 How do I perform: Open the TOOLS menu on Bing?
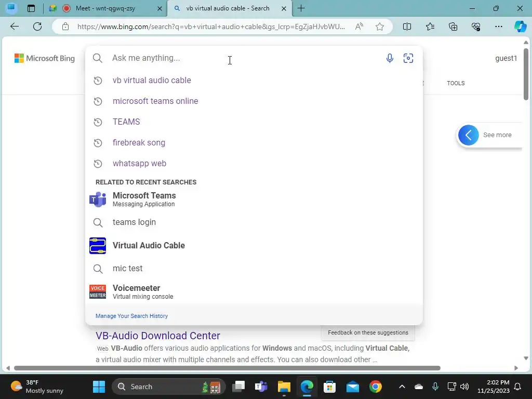[x=456, y=83]
